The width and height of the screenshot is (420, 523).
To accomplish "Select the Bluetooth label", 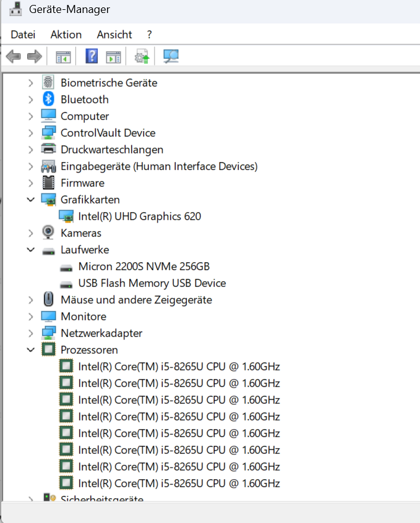I will (85, 100).
